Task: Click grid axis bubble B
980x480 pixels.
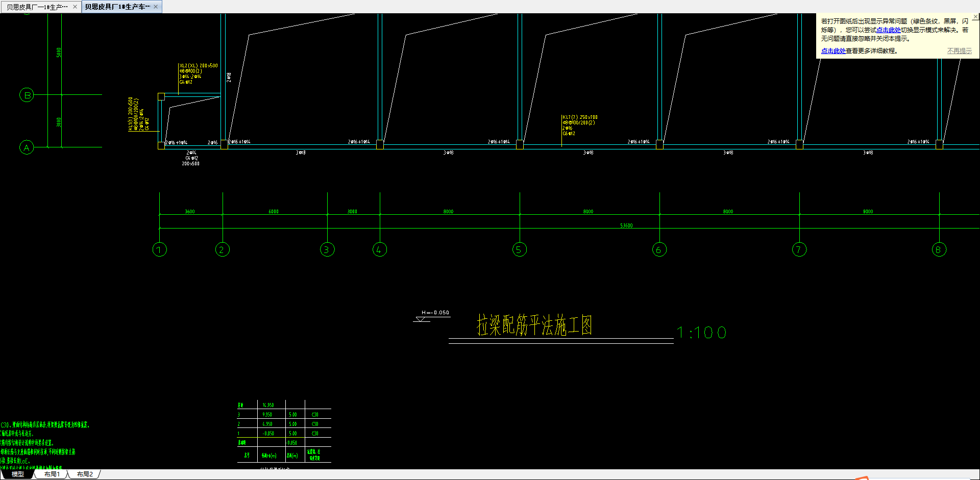Action: point(27,94)
